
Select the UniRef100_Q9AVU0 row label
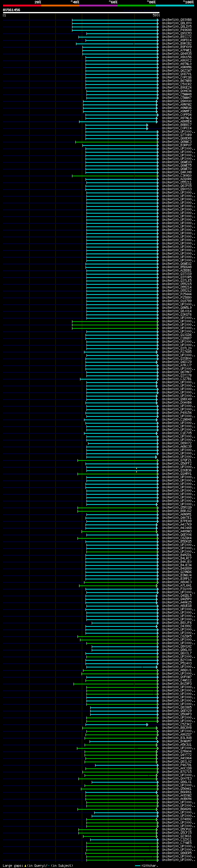click(177, 101)
